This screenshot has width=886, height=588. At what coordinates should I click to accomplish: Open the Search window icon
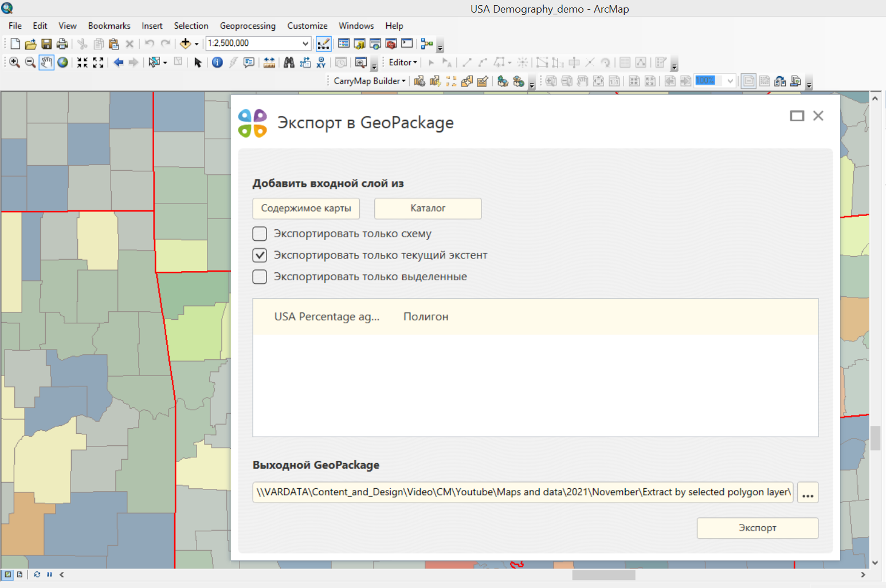point(375,44)
